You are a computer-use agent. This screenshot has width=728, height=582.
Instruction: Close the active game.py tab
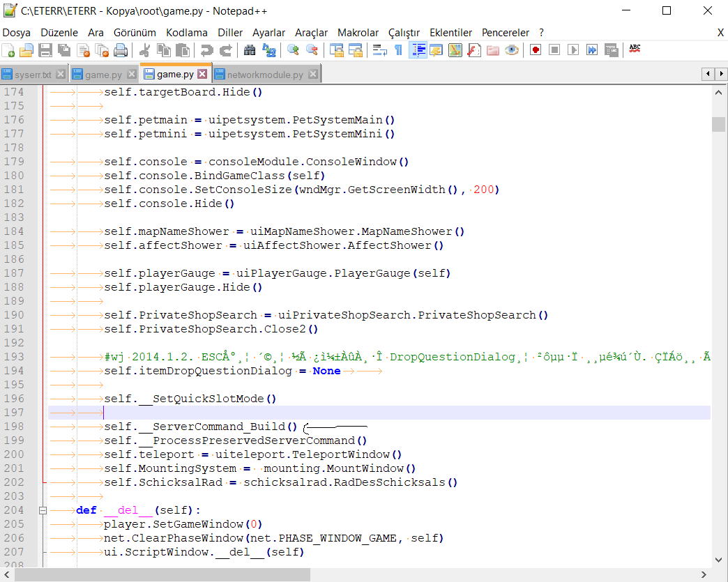tap(202, 74)
